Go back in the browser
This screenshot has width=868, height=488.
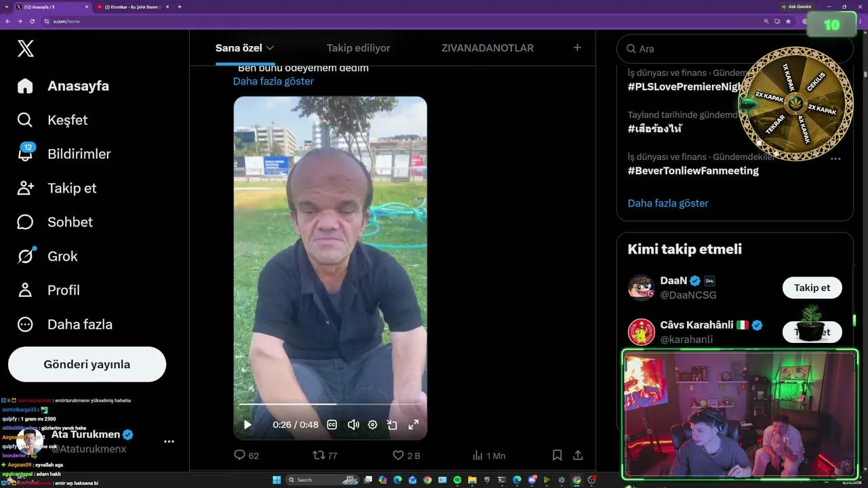pyautogui.click(x=7, y=21)
